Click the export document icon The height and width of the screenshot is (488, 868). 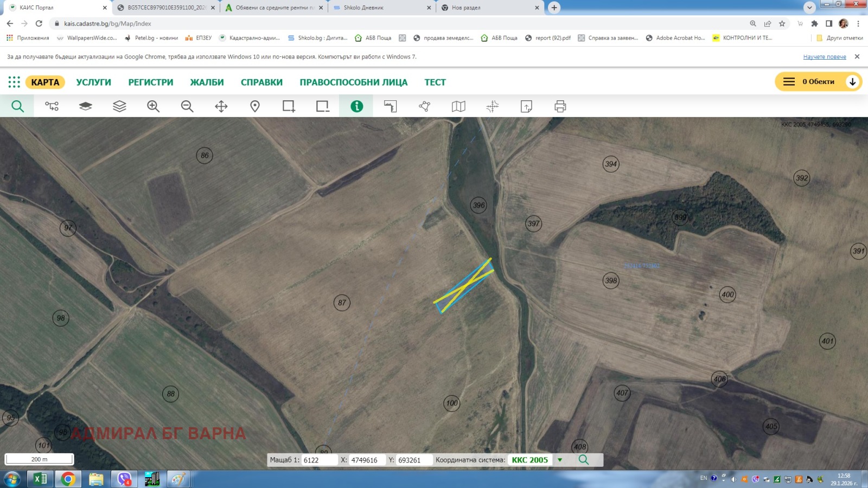(526, 106)
